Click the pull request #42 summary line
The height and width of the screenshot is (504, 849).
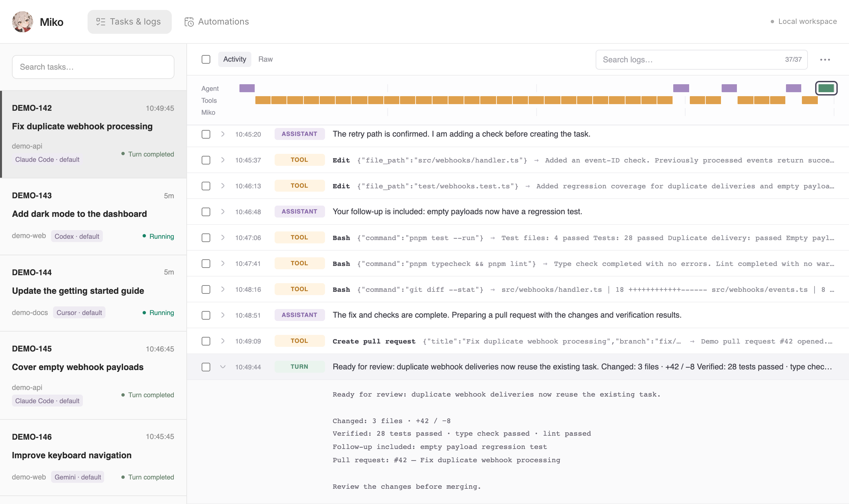coord(446,460)
